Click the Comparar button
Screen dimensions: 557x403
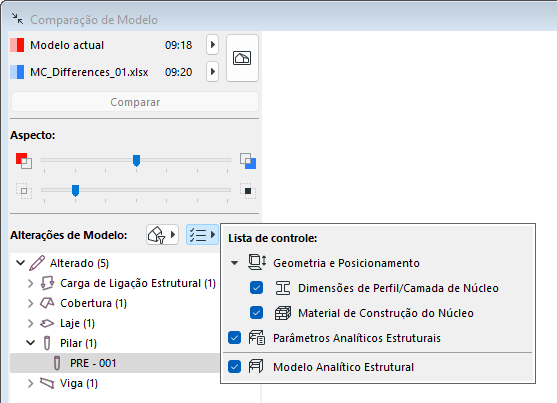click(x=135, y=102)
